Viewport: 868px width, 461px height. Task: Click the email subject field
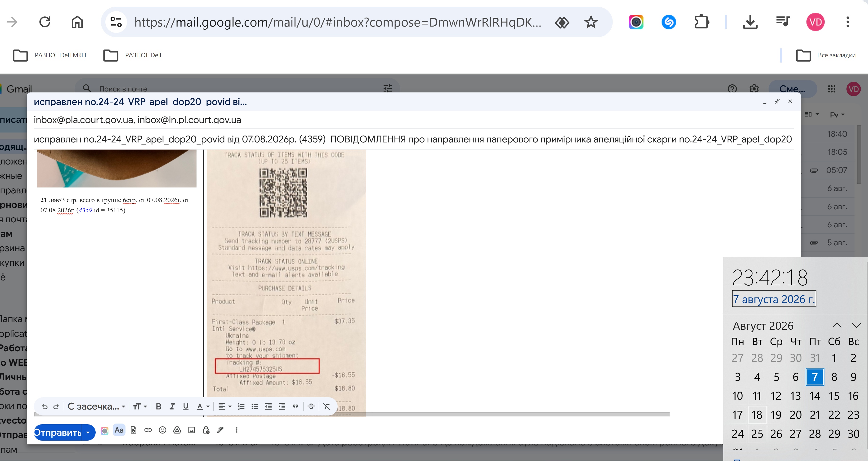coord(413,139)
